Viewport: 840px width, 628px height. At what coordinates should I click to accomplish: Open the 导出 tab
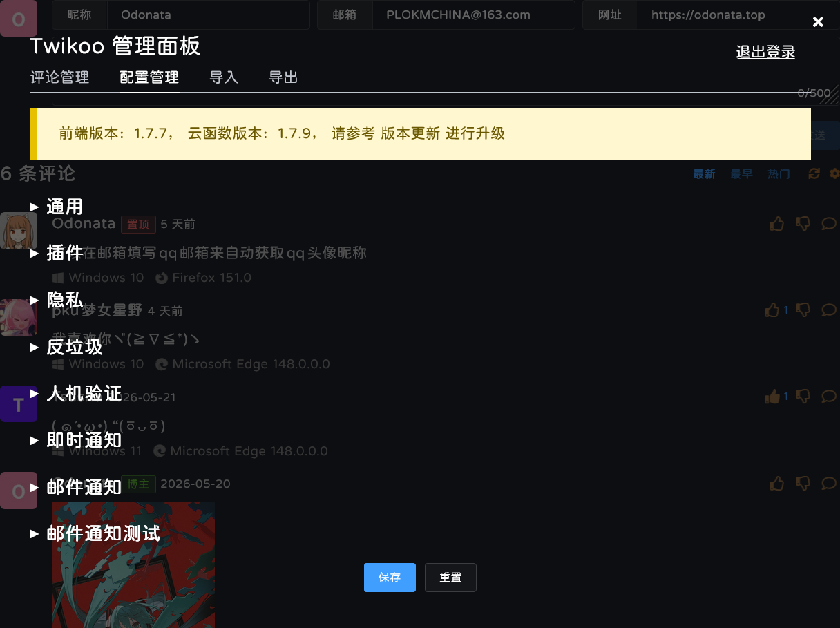[x=283, y=77]
